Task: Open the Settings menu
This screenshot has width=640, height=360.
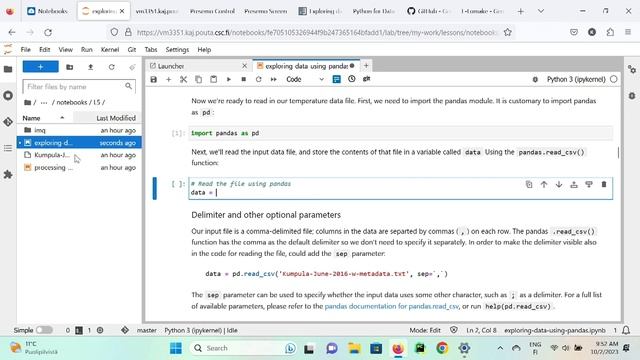Action: point(177,49)
